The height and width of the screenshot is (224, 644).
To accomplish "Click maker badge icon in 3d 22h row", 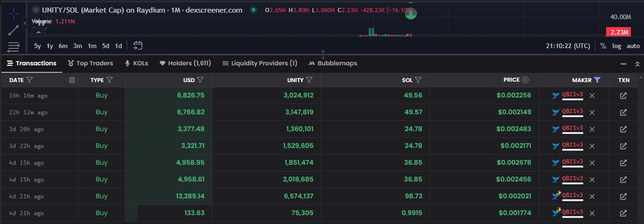I will (x=555, y=145).
